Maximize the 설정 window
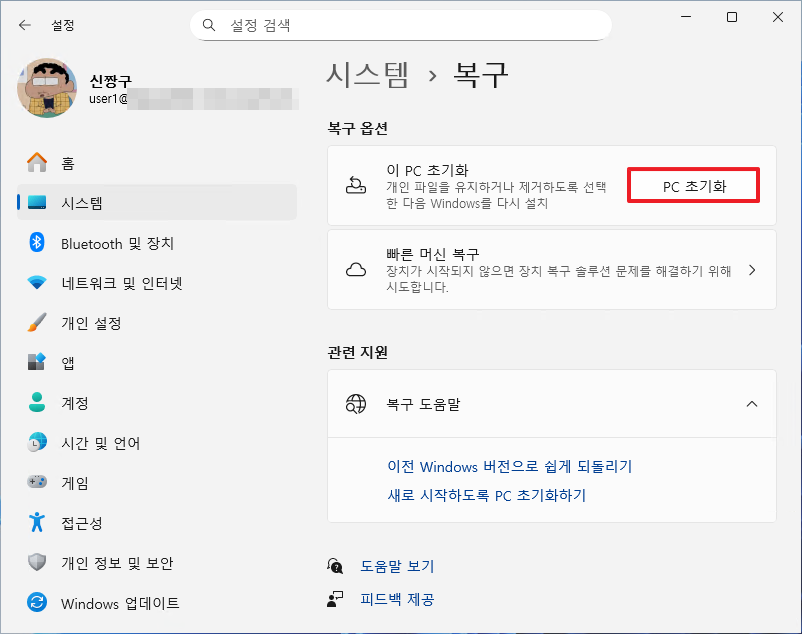 click(x=732, y=17)
